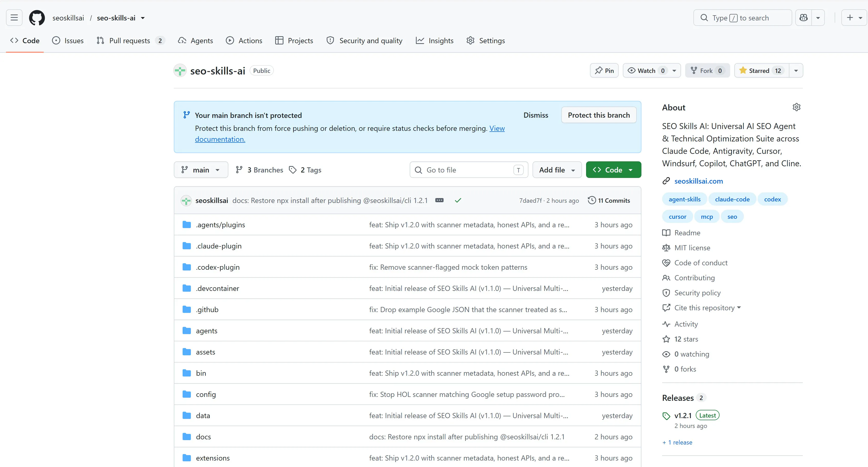Viewport: 868px width, 467px height.
Task: Toggle the Starred button
Action: [761, 70]
